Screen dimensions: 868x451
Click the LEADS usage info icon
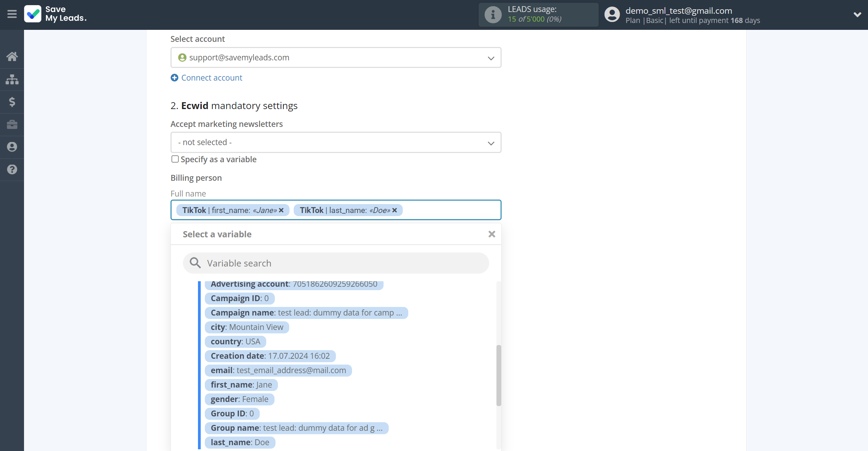coord(493,15)
